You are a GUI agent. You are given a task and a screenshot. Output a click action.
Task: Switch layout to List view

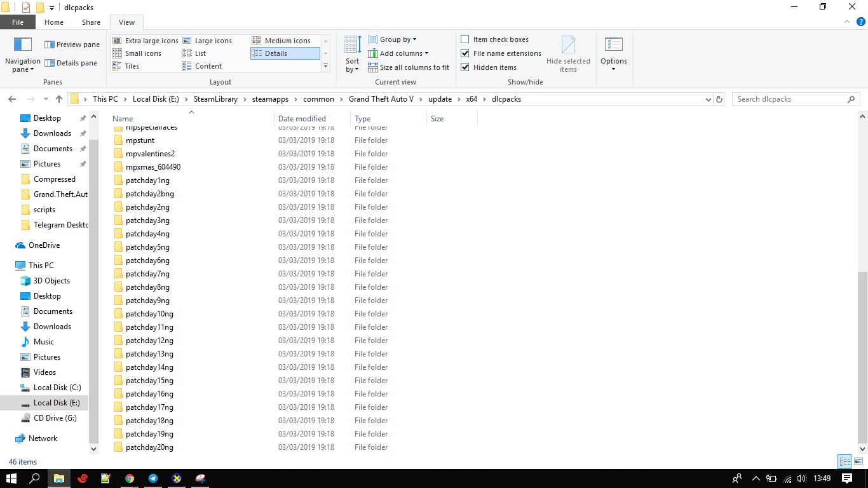[x=194, y=53]
